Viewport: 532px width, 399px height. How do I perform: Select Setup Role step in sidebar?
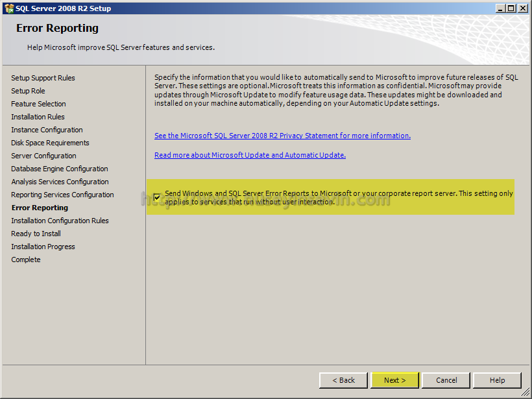pyautogui.click(x=28, y=91)
